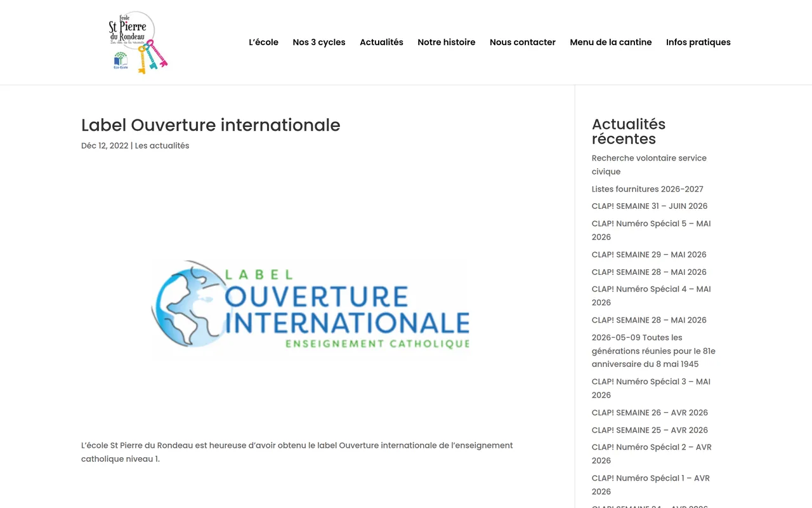Open CLAP! SEMAINE 31 – JUIN 2026

[x=650, y=206]
